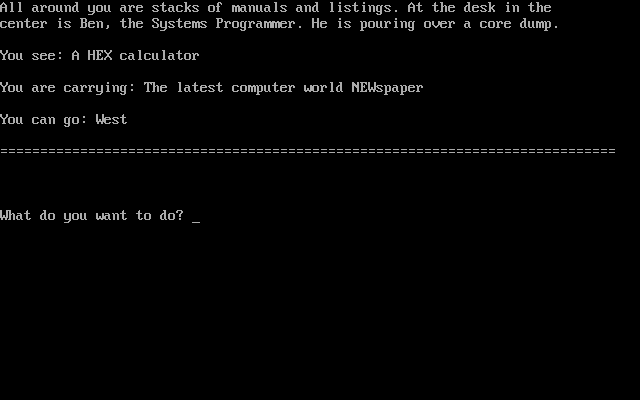
Task: Click the 'You see:' label
Action: pos(32,55)
